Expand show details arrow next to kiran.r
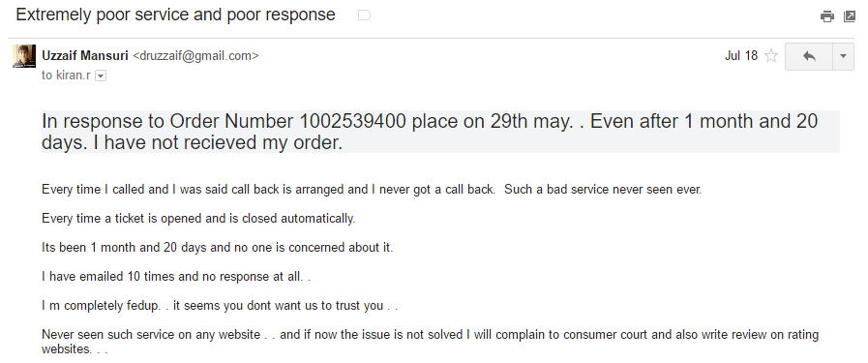This screenshot has height=363, width=868. (x=101, y=76)
